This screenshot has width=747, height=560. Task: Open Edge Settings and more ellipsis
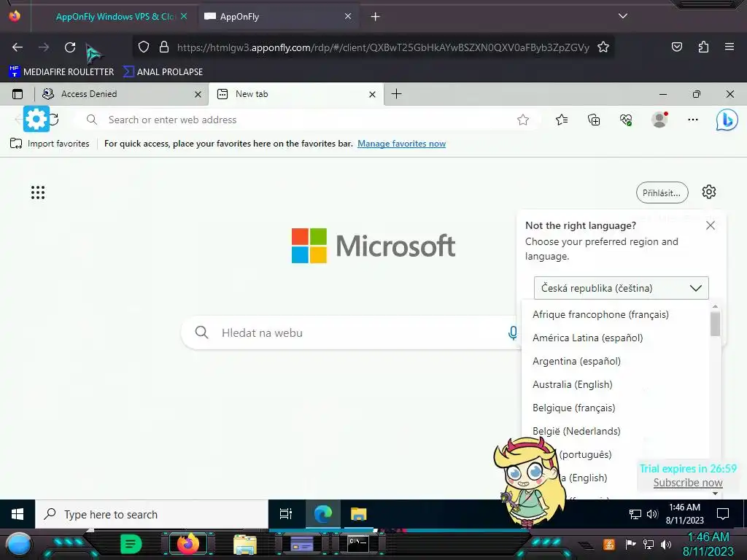[693, 120]
